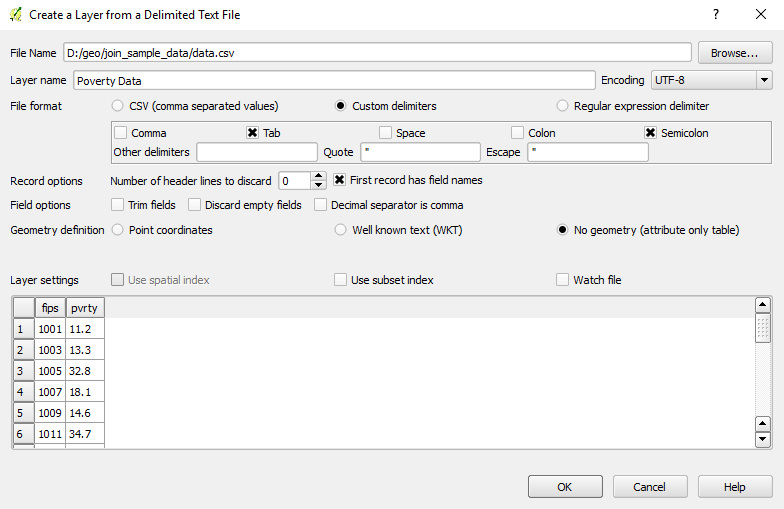Click the preview table top-left corner cell
This screenshot has height=509, width=784.
[24, 308]
